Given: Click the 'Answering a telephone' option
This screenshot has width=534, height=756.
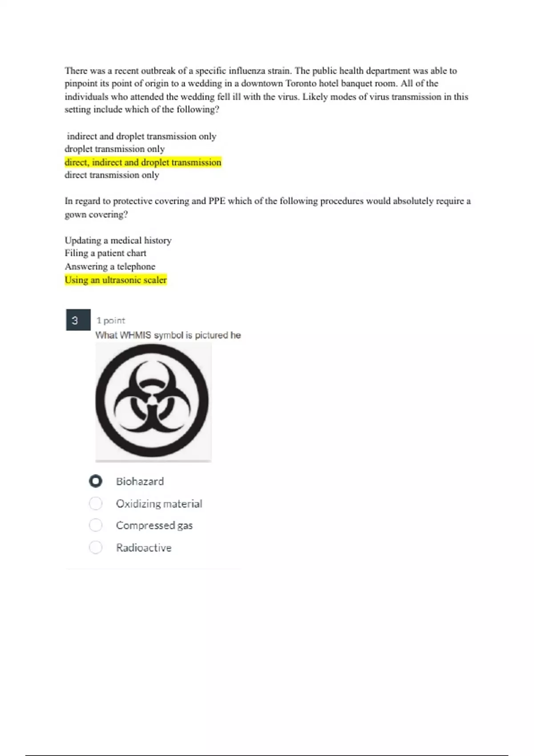Looking at the screenshot, I should [110, 266].
